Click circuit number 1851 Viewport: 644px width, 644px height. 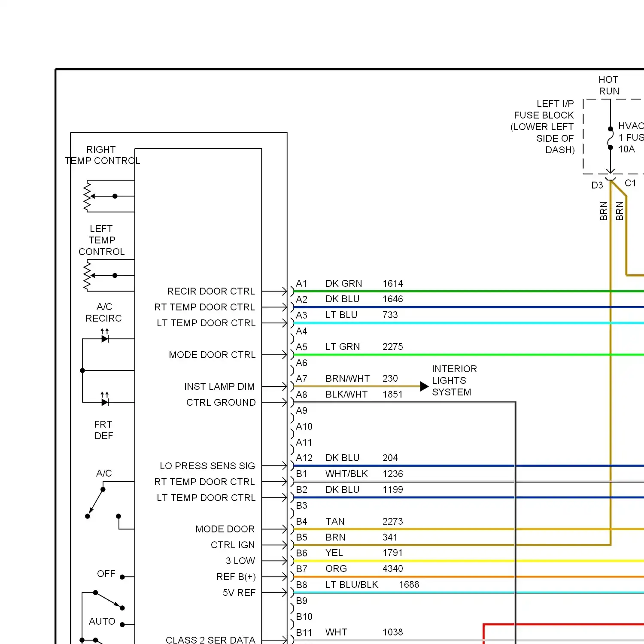coord(393,394)
